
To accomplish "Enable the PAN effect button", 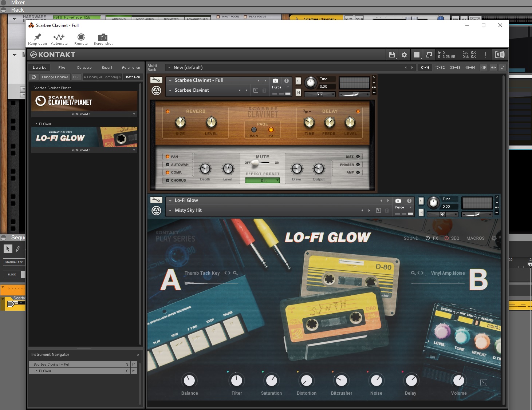I will pyautogui.click(x=178, y=156).
